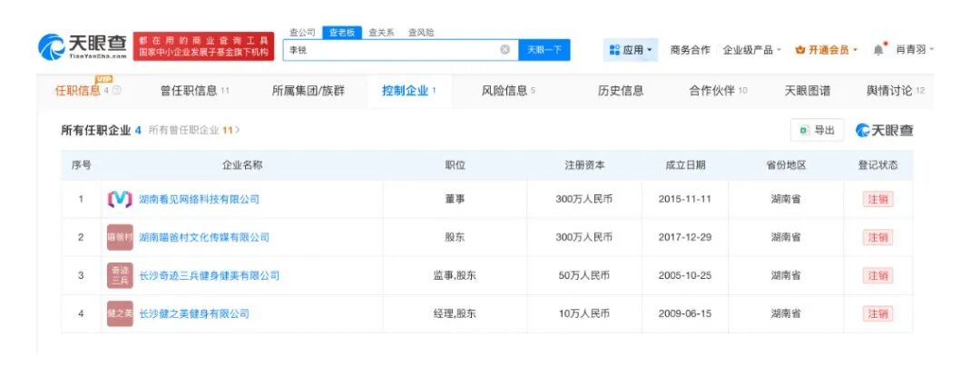Viewport: 980px width, 367px height.
Task: Open the 天眼图谱 tab
Action: tap(808, 91)
